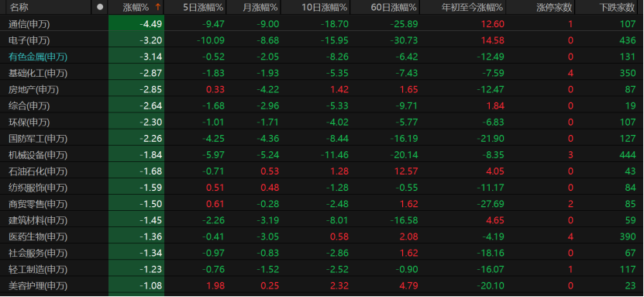Viewport: 644px width, 297px height.
Task: Click the -3.20 change value for 电子
Action: [151, 40]
